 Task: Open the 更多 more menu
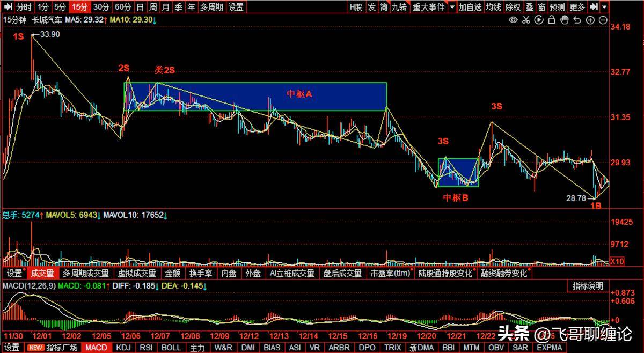point(577,7)
